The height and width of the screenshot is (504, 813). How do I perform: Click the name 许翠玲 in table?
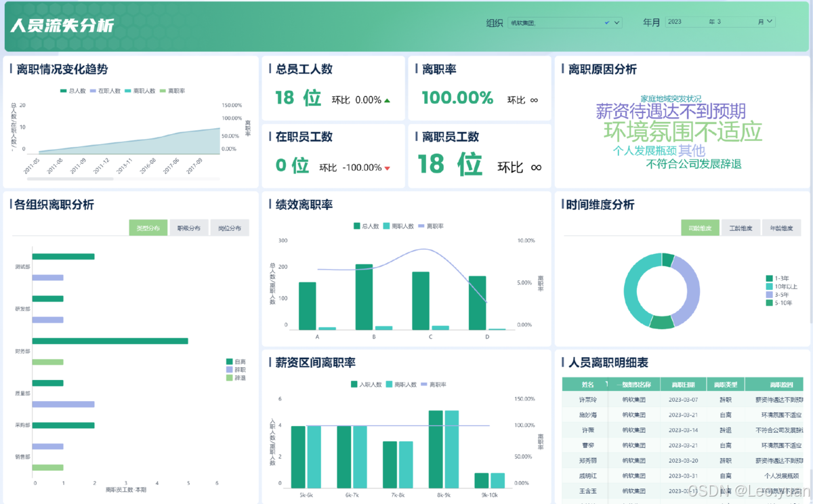[x=588, y=400]
